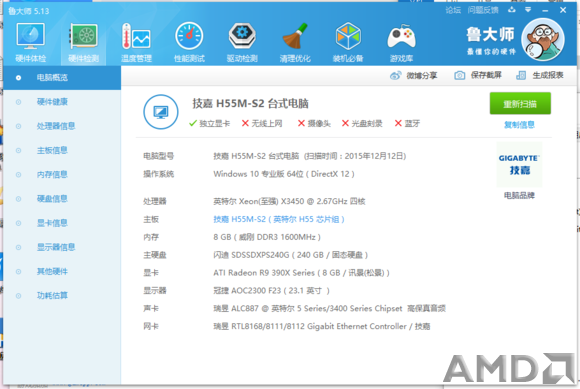Click 微博分享 share text
This screenshot has height=389, width=580.
tap(422, 76)
